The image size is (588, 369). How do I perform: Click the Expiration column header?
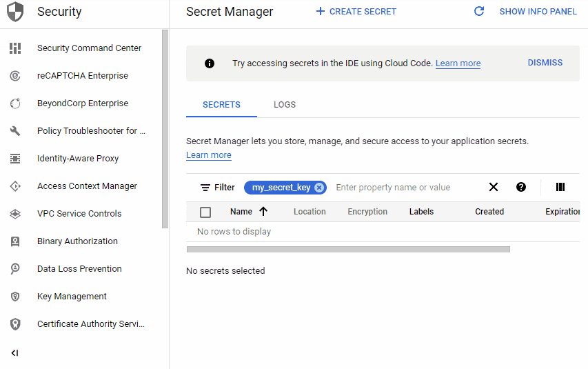pyautogui.click(x=562, y=212)
